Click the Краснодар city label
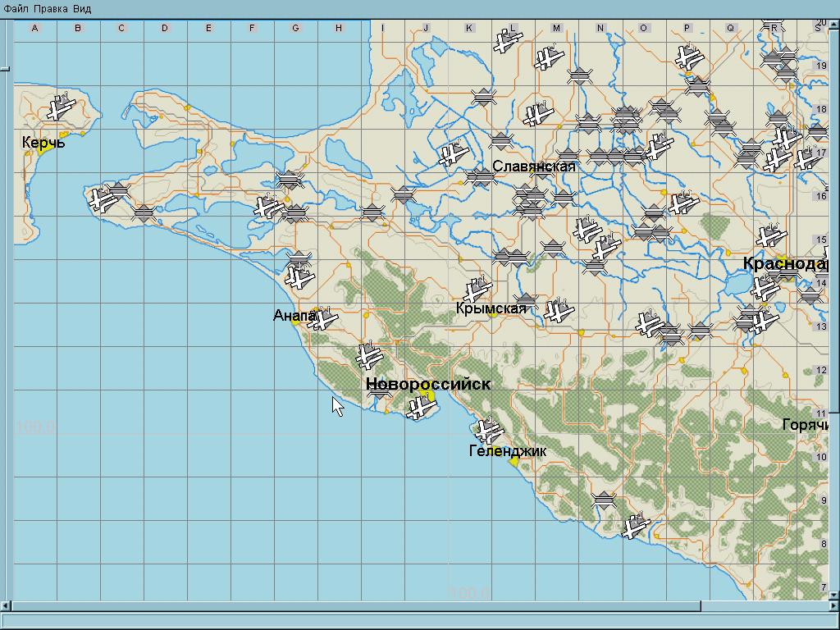Viewport: 840px width, 630px height. click(x=785, y=263)
